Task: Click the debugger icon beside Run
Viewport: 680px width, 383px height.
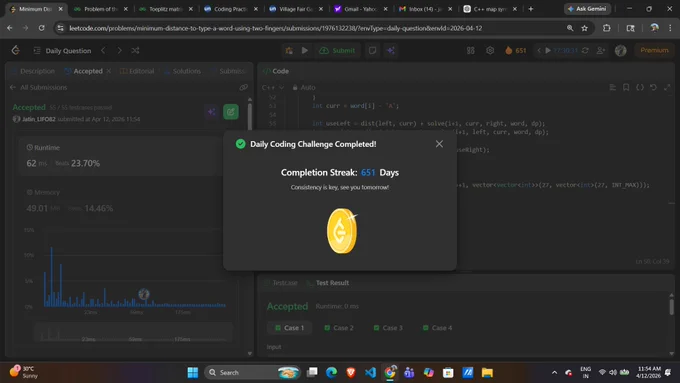Action: tap(289, 51)
